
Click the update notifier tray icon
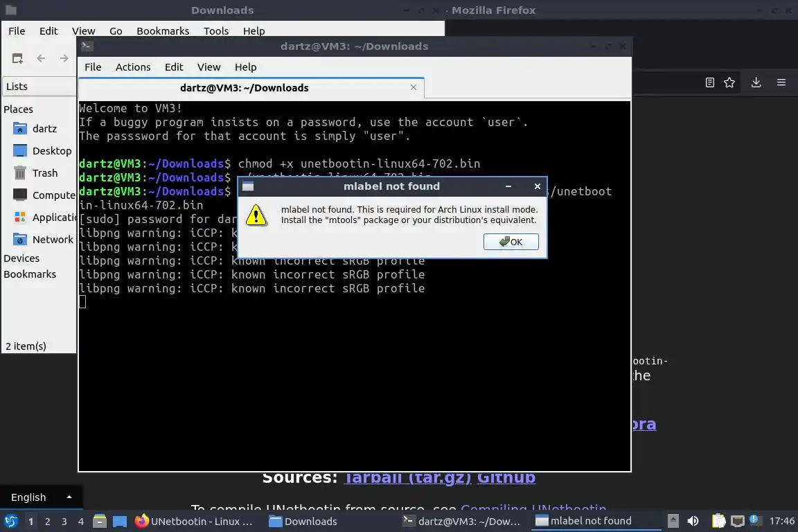tap(755, 520)
